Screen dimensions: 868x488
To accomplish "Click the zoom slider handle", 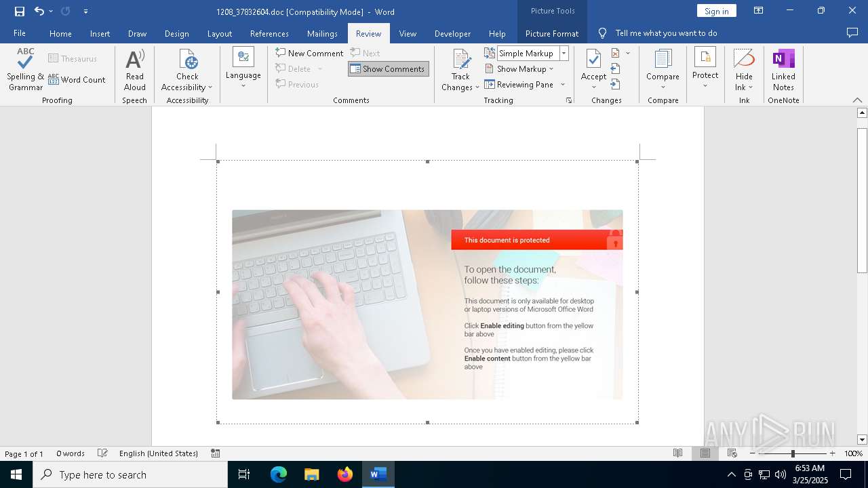I will click(x=793, y=453).
